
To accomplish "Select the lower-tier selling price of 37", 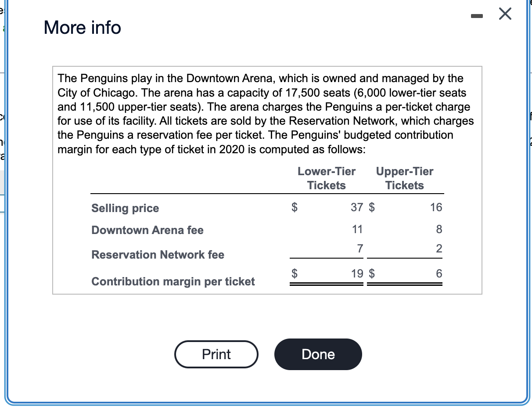I will [356, 207].
